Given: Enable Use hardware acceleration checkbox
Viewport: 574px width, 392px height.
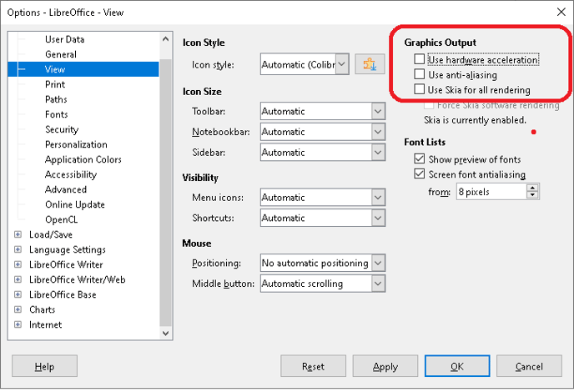Looking at the screenshot, I should [419, 59].
